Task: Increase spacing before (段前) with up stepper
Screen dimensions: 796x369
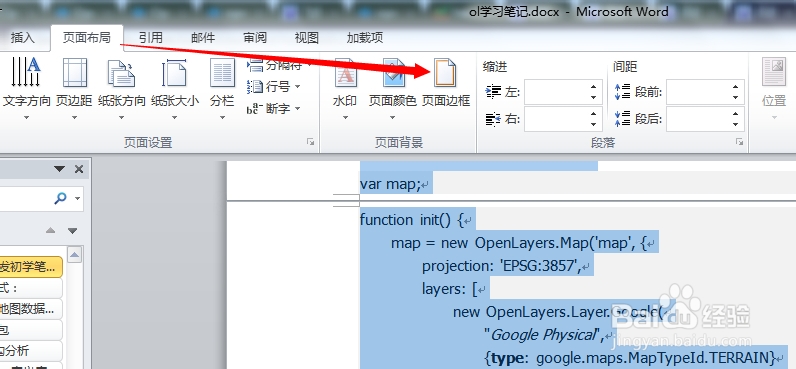Action: (x=736, y=86)
